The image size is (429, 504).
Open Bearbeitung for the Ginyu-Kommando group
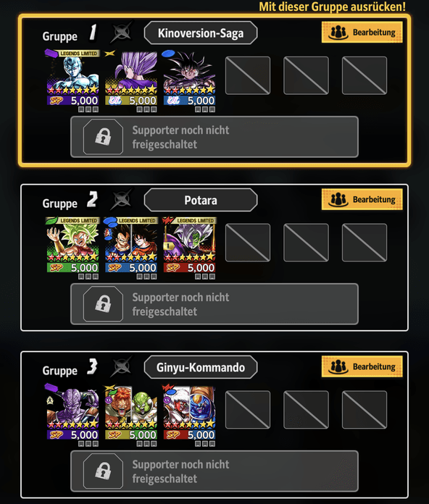click(x=362, y=366)
